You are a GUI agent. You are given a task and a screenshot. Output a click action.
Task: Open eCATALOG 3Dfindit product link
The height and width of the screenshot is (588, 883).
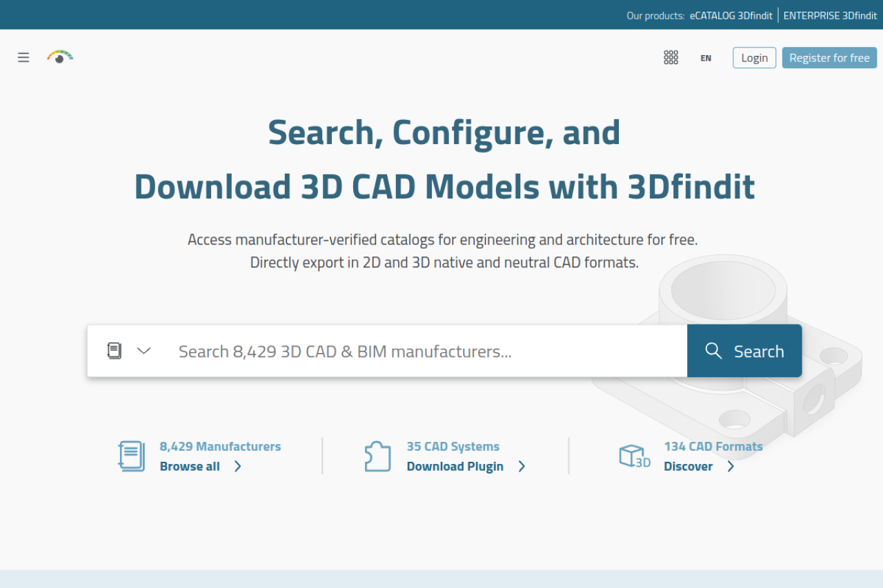pos(731,15)
